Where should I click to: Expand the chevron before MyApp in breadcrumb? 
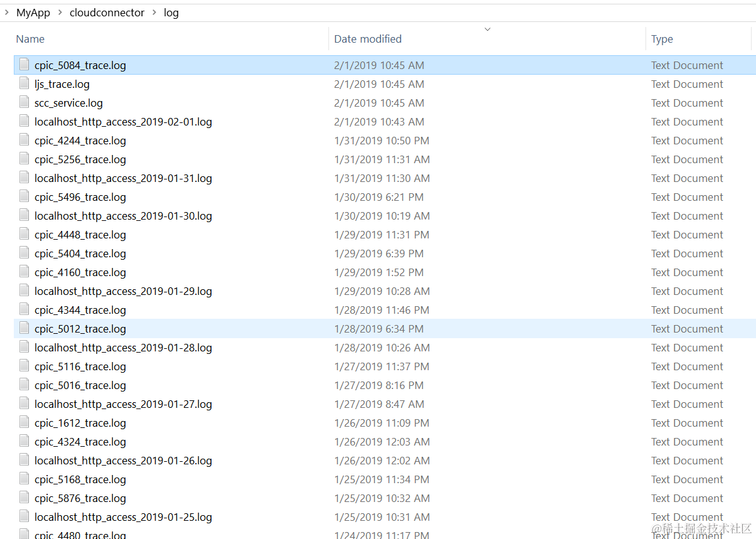[x=6, y=13]
